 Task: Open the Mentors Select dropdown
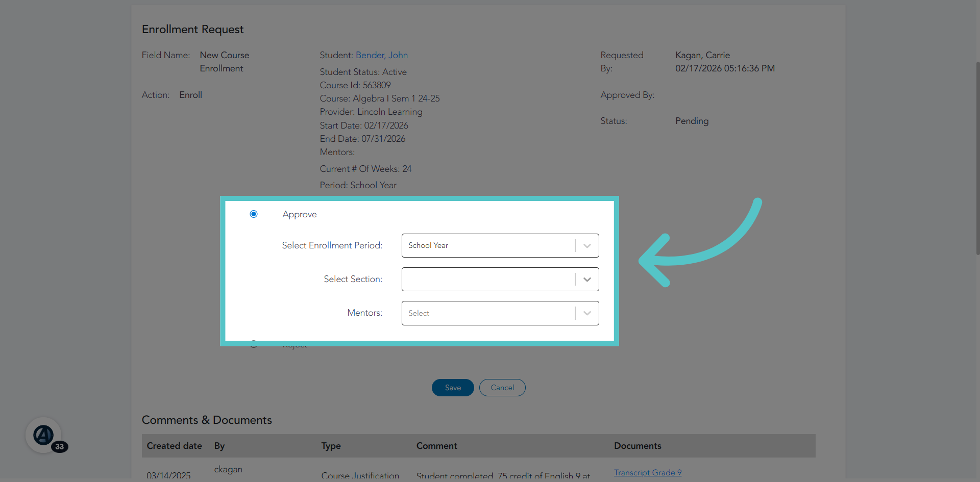click(x=500, y=313)
